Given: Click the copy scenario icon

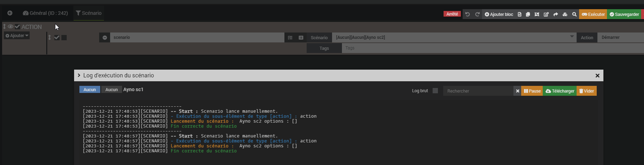Looking at the screenshot, I should click(x=528, y=14).
